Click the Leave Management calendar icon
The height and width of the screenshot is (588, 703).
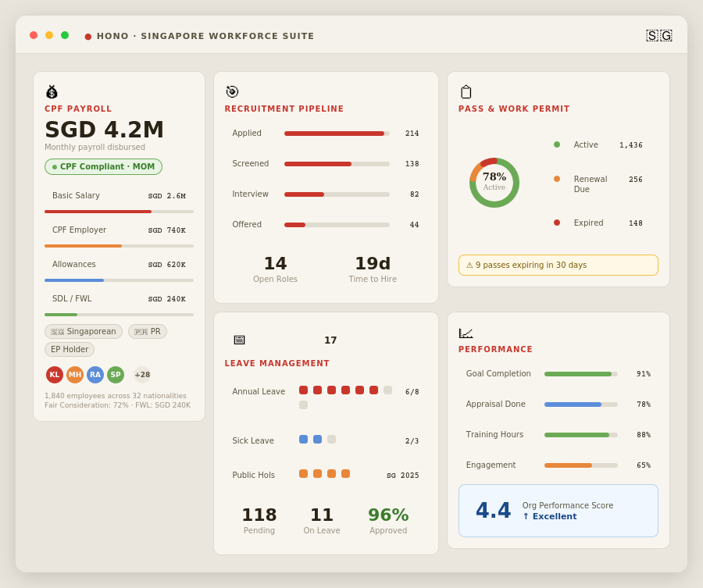[x=239, y=340]
